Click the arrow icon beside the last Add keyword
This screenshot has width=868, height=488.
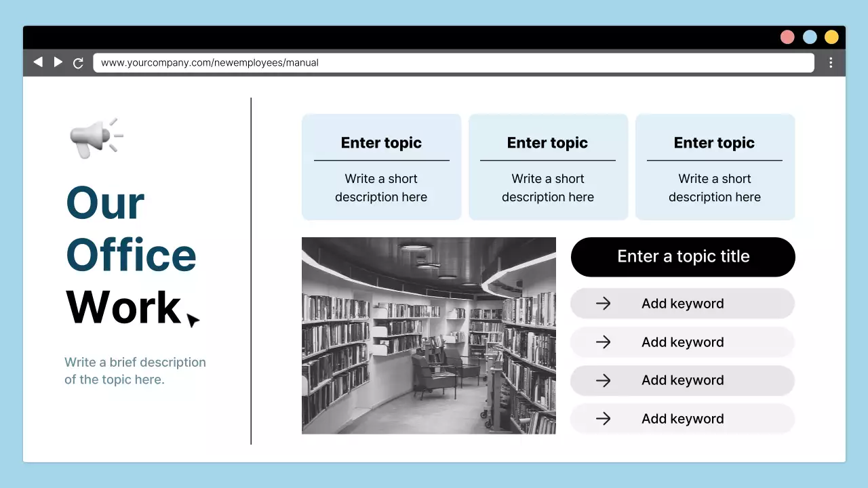pyautogui.click(x=603, y=419)
